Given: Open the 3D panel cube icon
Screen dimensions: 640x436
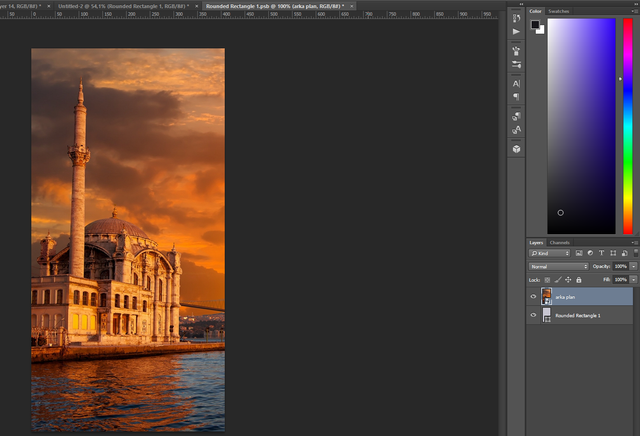Looking at the screenshot, I should pos(516,149).
